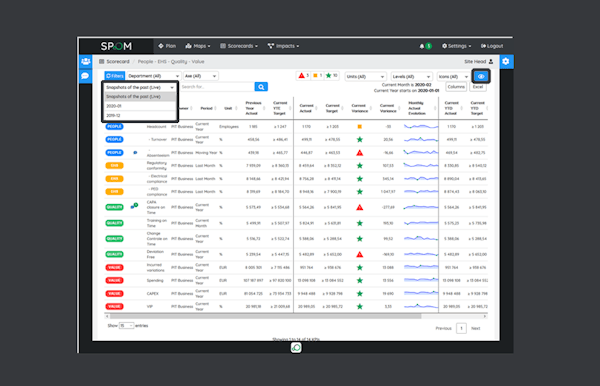Click the blue eye visibility button
The height and width of the screenshot is (386, 600).
click(481, 77)
